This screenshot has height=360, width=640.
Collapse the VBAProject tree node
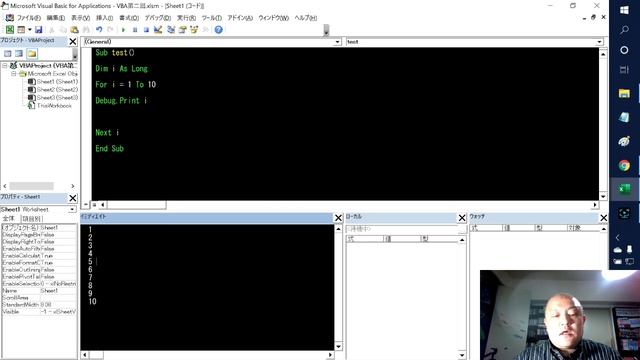point(5,65)
